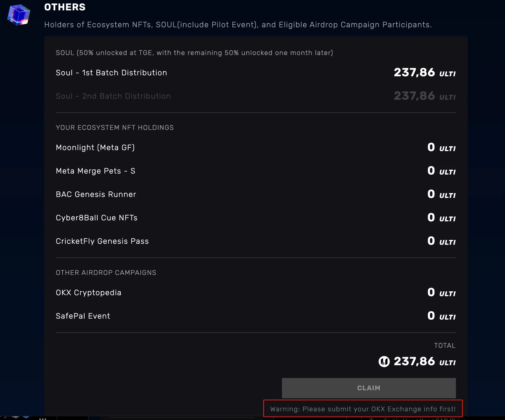The height and width of the screenshot is (420, 505).
Task: Select the BAC Genesis Runner entry
Action: click(x=256, y=194)
